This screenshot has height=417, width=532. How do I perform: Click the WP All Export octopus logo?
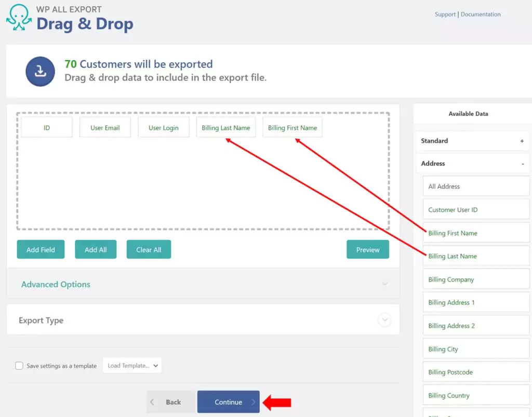point(19,18)
